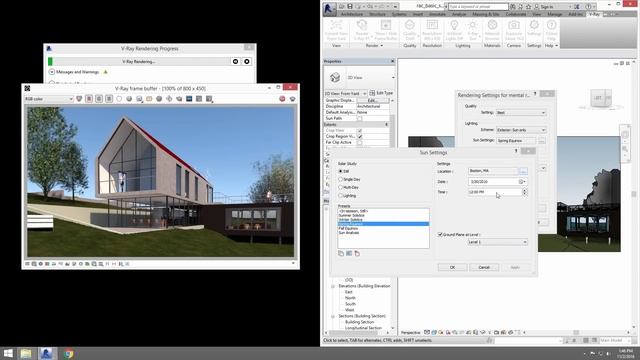Click the delete preset icon below the Presets list
This screenshot has height=360, width=640.
point(357,253)
